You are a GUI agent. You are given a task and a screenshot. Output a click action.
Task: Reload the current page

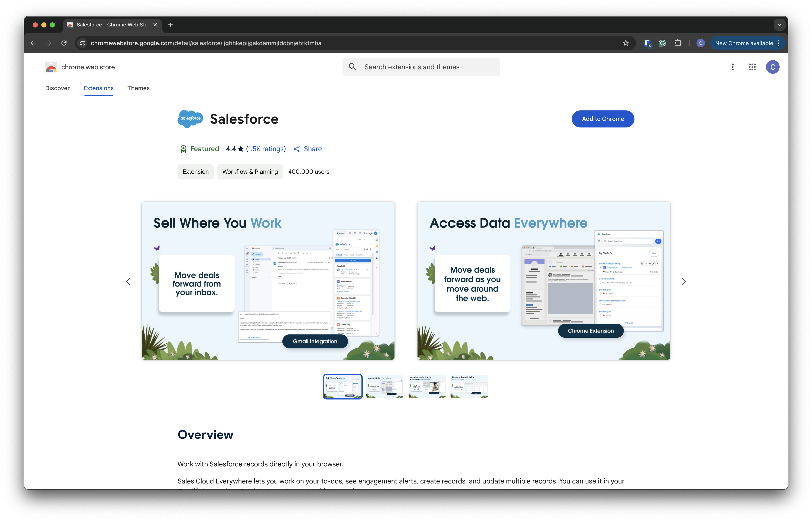pos(64,43)
